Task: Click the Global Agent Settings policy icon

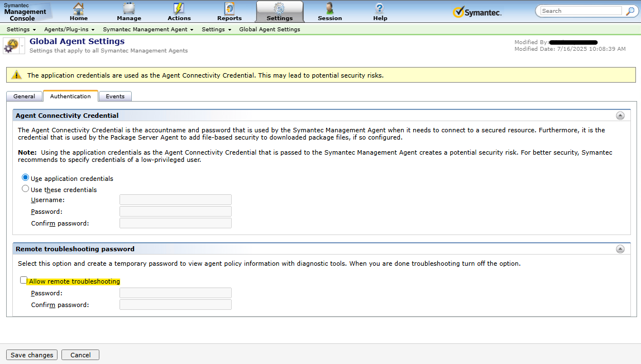Action: coord(11,45)
